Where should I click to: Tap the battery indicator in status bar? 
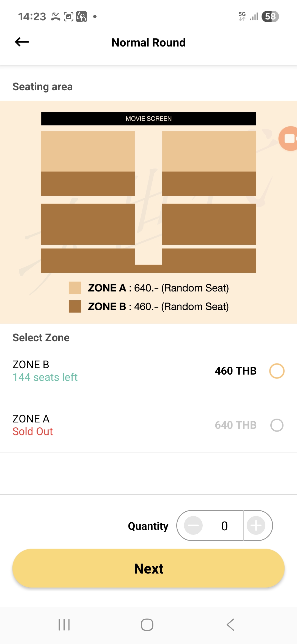(270, 17)
